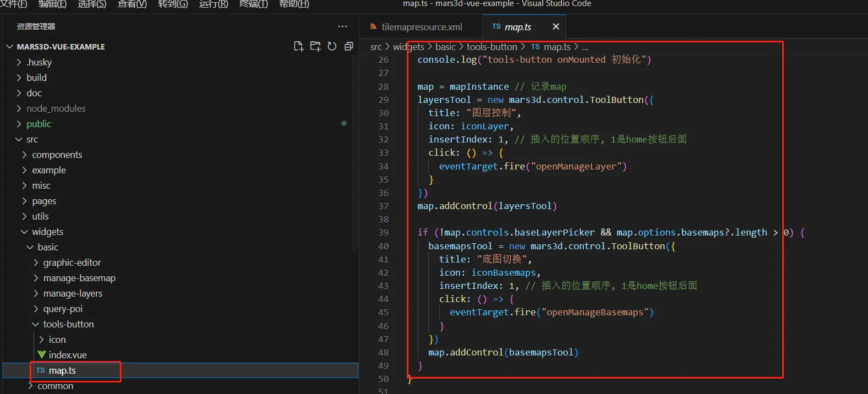Click 'widgets' in the breadcrumb
This screenshot has height=394, width=868.
(408, 47)
